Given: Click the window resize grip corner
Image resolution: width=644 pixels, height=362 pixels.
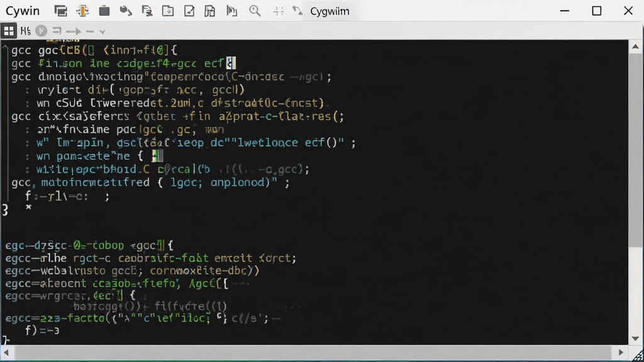Looking at the screenshot, I should tap(637, 355).
